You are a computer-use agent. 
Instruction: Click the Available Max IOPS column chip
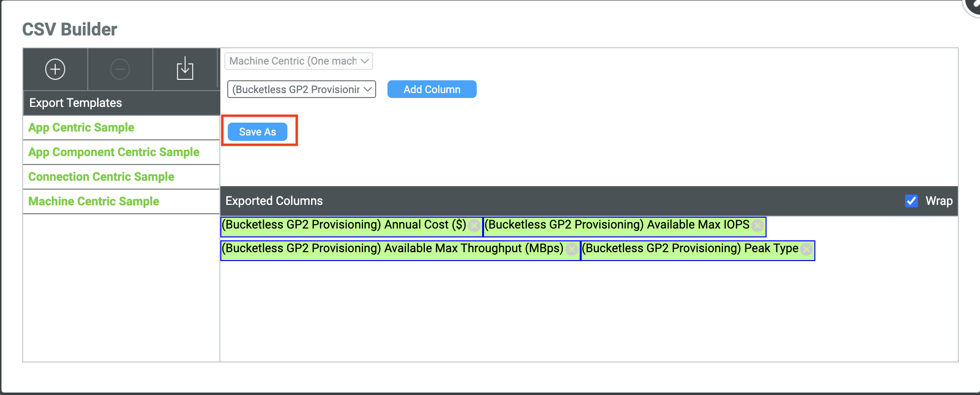point(617,225)
